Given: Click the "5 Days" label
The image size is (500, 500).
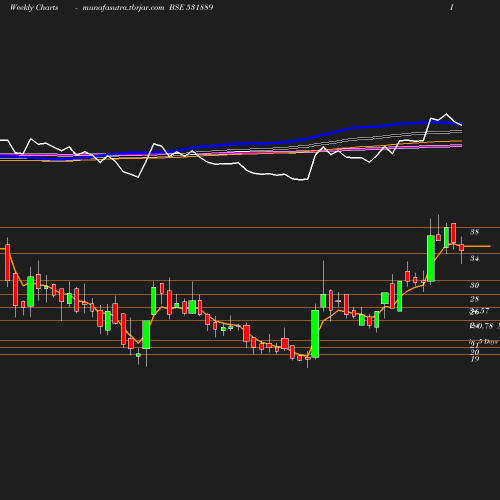Looking at the screenshot, I should tap(488, 342).
